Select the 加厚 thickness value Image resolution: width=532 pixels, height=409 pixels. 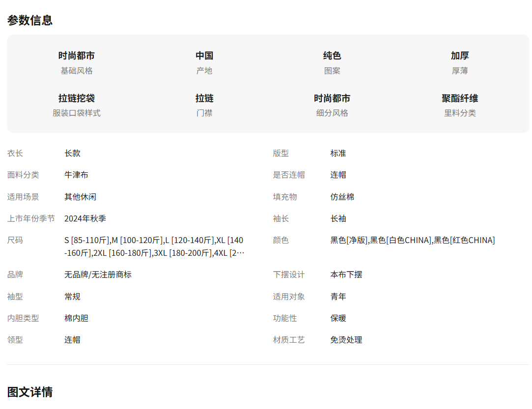460,56
